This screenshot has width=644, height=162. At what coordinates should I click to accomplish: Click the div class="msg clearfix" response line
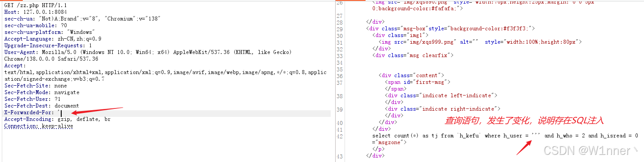(x=413, y=55)
